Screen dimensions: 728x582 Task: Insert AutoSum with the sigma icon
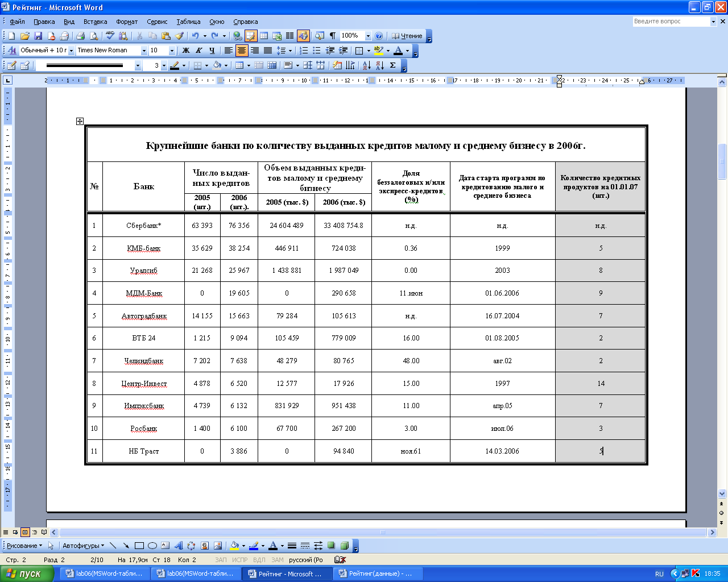tap(392, 65)
